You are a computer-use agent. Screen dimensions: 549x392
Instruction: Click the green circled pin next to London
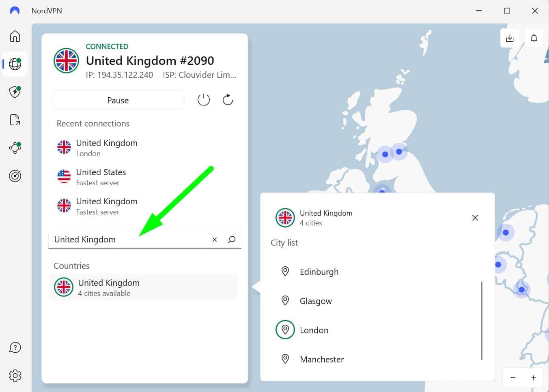click(x=285, y=330)
